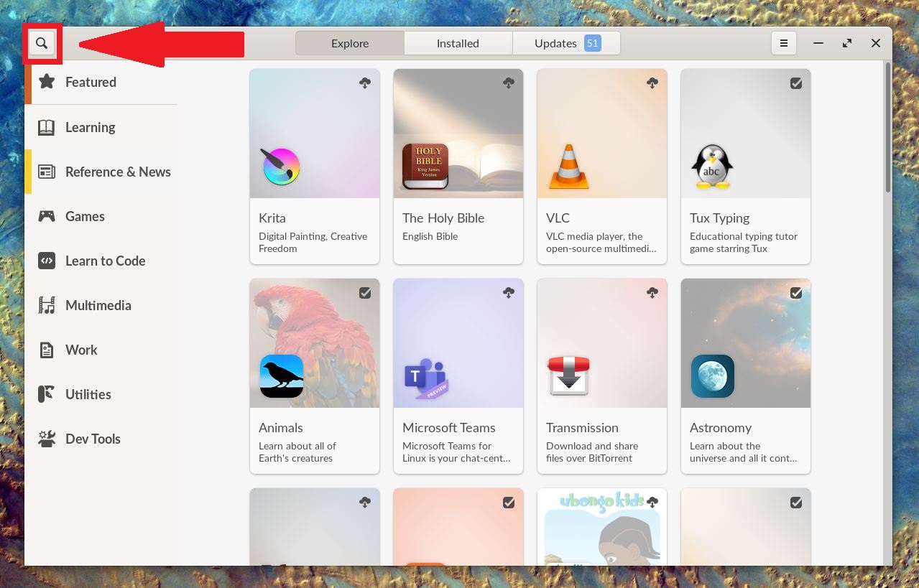Image resolution: width=919 pixels, height=588 pixels.
Task: Open the Updates tab
Action: tap(566, 43)
